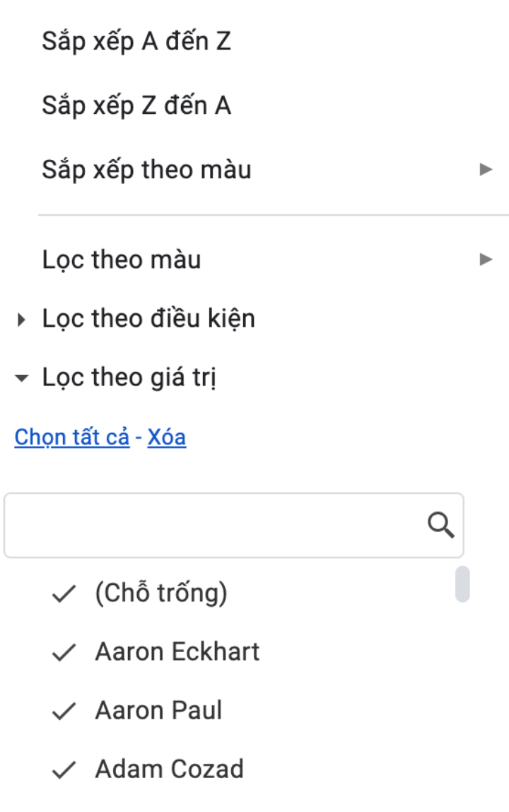Expand Lọc theo điều kiện section
Viewport: 509px width, 812px height.
click(x=22, y=320)
